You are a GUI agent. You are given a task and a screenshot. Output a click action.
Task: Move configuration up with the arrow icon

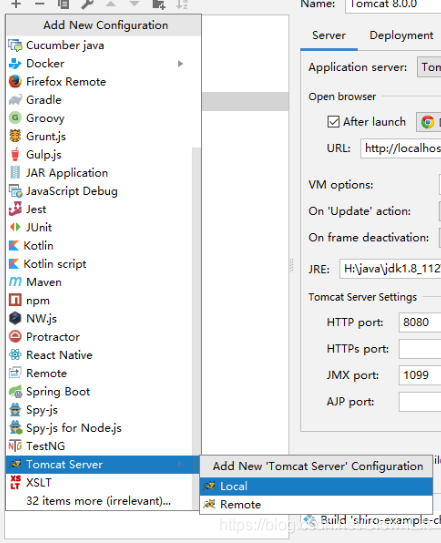tap(111, 4)
